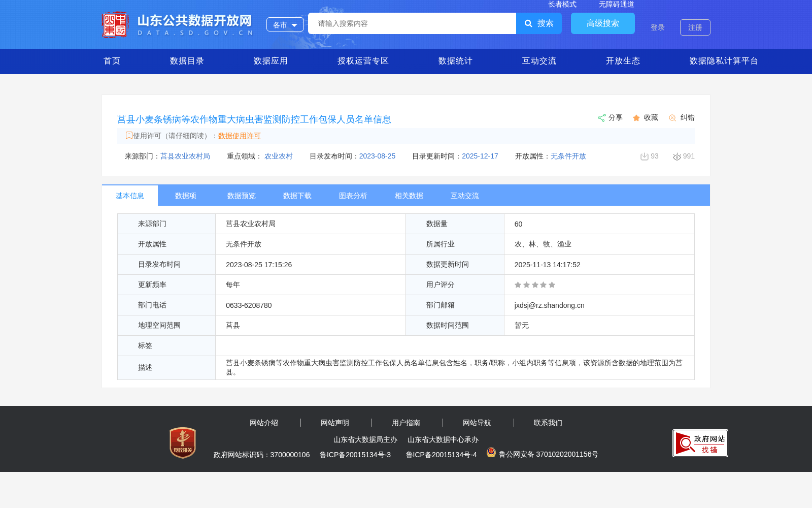The height and width of the screenshot is (508, 812).
Task: Open the 数据使用许可 link
Action: [x=240, y=136]
